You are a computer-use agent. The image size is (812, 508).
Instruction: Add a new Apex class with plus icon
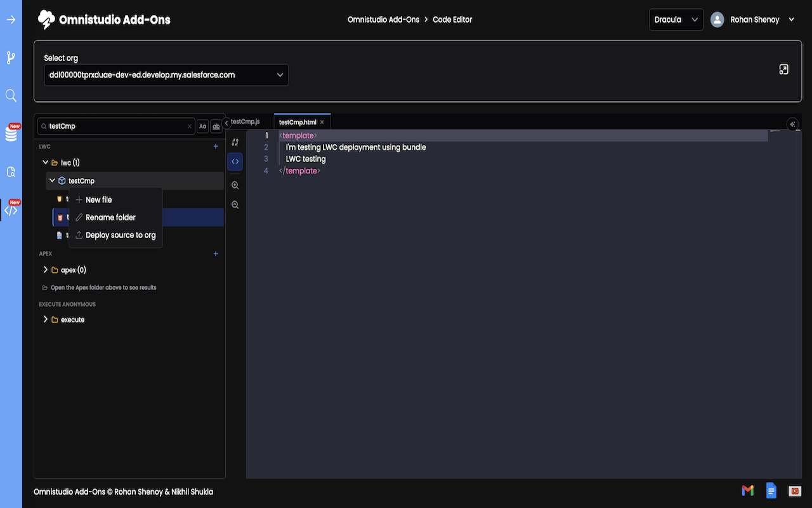[216, 254]
